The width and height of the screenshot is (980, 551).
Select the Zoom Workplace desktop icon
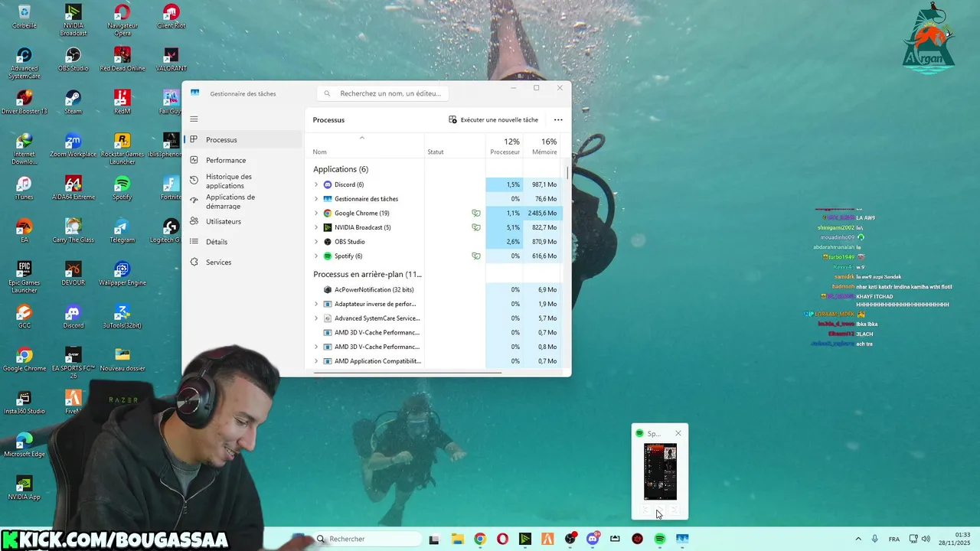(x=73, y=145)
